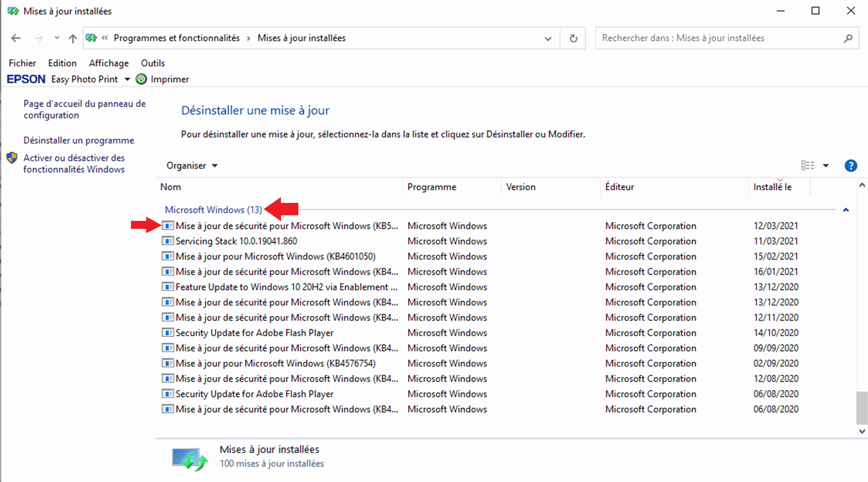Click the Imprimer printer icon
Screen dimensions: 868x482
[141, 79]
